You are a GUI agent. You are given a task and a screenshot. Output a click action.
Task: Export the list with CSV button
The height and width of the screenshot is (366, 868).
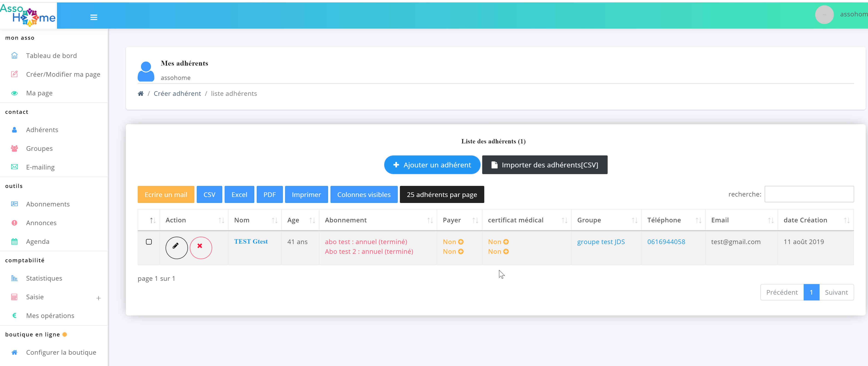tap(209, 195)
